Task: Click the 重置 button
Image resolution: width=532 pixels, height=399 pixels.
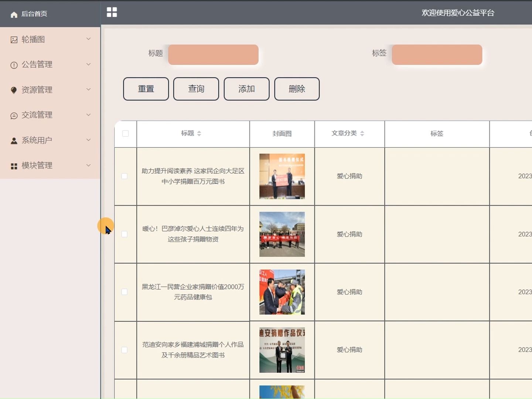Action: click(146, 89)
